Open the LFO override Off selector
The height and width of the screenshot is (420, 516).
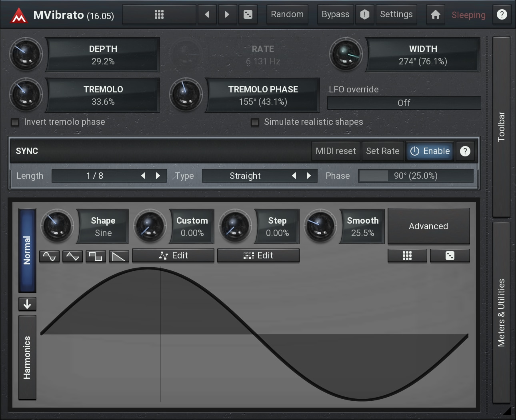pyautogui.click(x=404, y=103)
